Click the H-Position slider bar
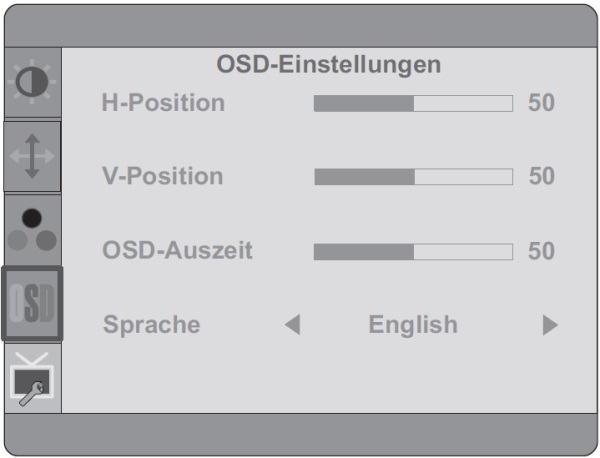 413,103
